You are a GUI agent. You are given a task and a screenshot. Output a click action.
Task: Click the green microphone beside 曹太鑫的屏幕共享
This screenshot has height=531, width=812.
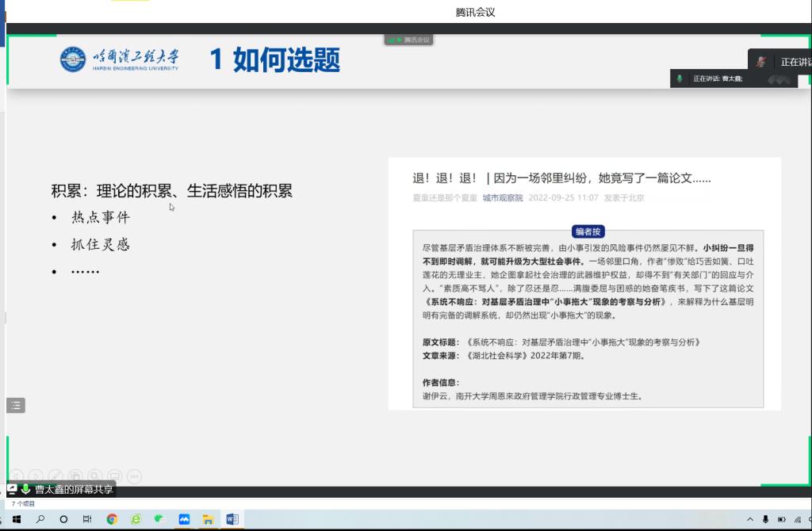tap(26, 490)
